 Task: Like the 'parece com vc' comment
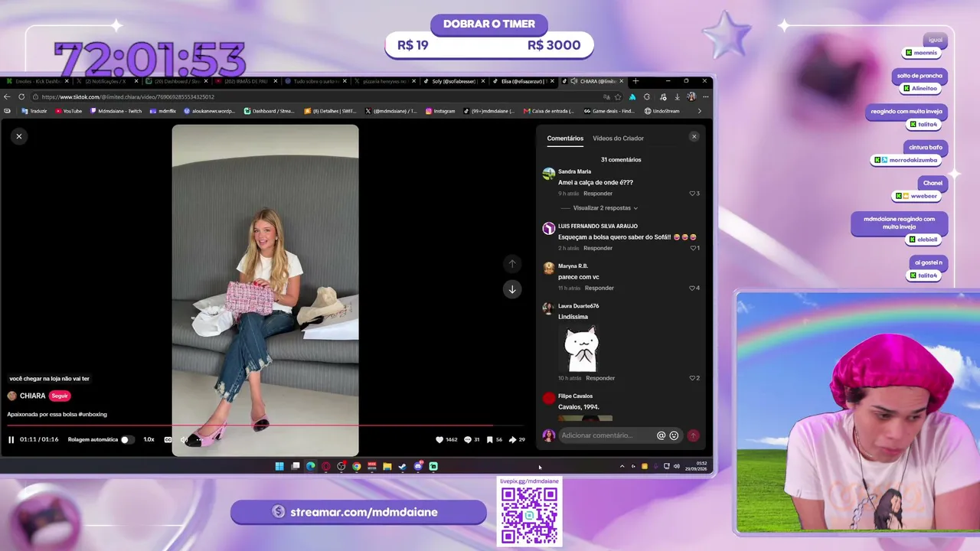coord(693,288)
